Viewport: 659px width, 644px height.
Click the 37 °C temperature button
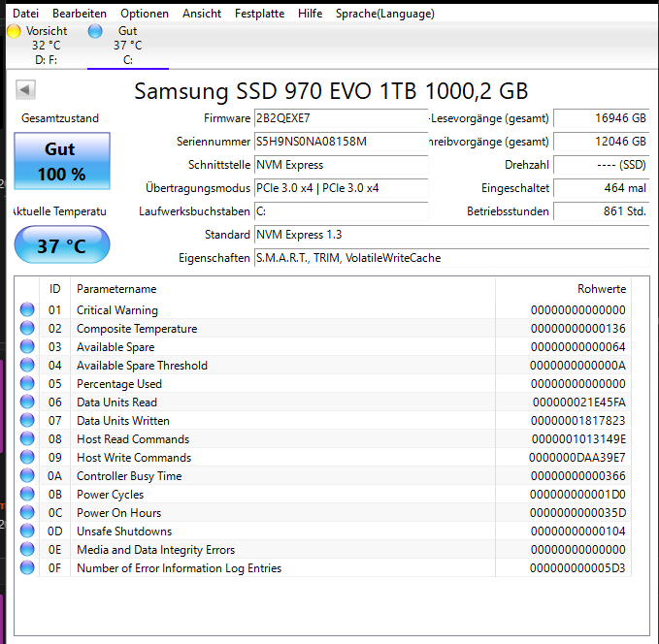tap(62, 245)
